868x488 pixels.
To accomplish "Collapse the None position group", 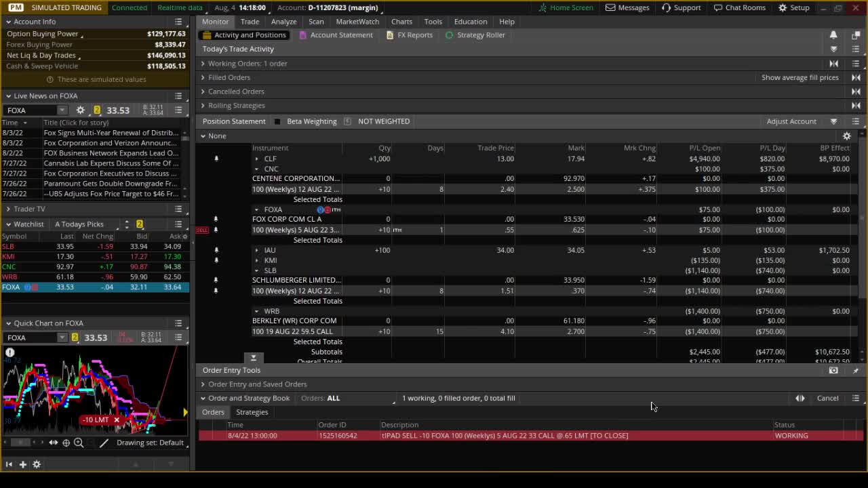I will click(203, 136).
